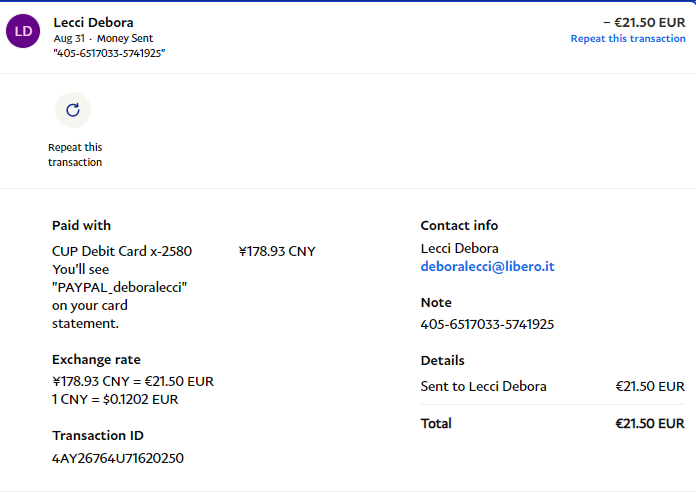Image resolution: width=696 pixels, height=494 pixels.
Task: Click the ¥178.93 CNY paid amount
Action: tap(277, 251)
